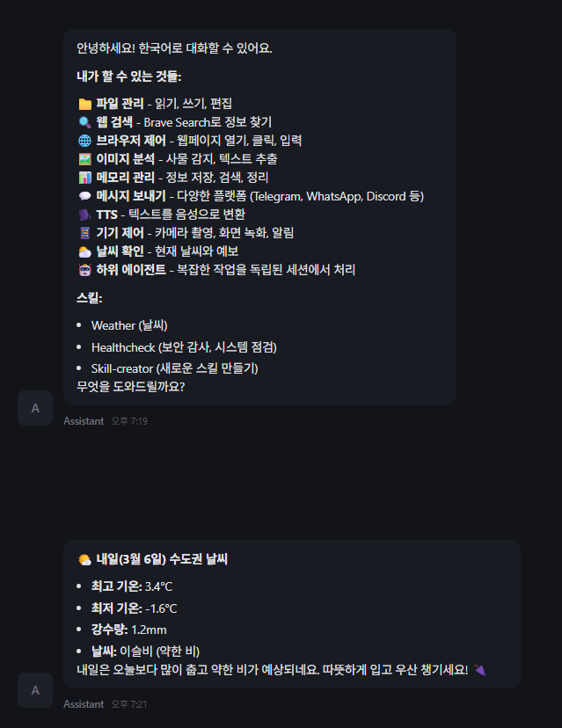Viewport: 562px width, 728px height.
Task: Click the Skill-creator list item
Action: [x=175, y=368]
